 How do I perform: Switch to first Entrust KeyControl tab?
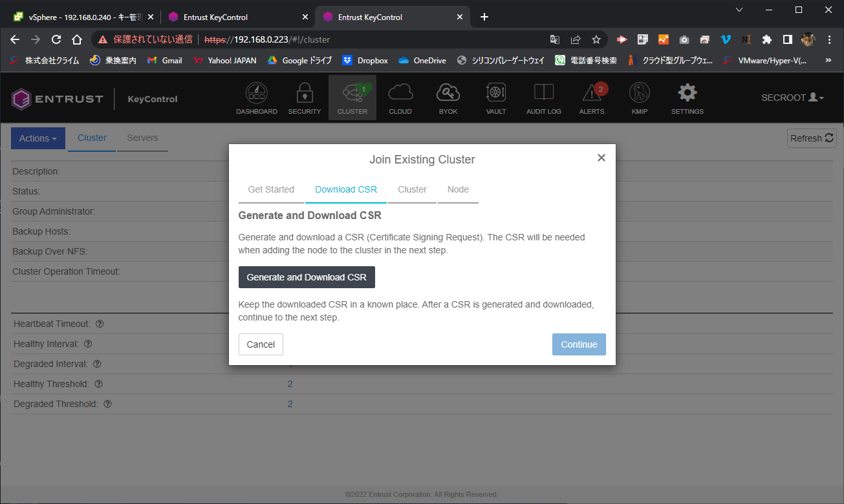click(238, 17)
